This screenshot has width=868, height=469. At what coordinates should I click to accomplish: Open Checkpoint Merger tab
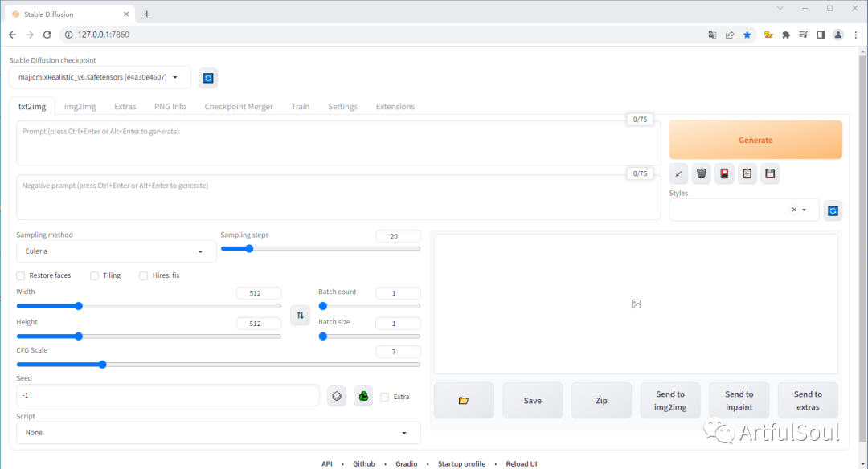(239, 106)
